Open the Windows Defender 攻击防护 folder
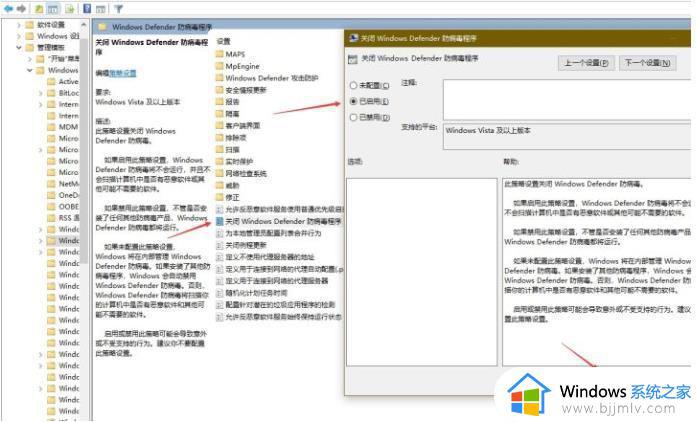Screen dimensions: 696x422 point(270,77)
